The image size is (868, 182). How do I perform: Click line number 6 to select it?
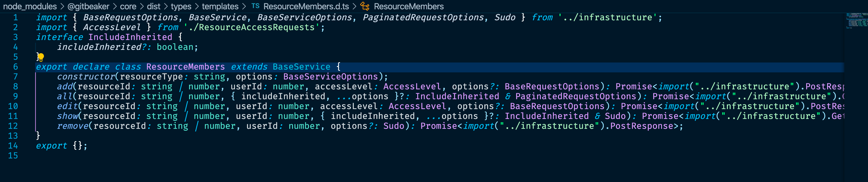[15, 67]
